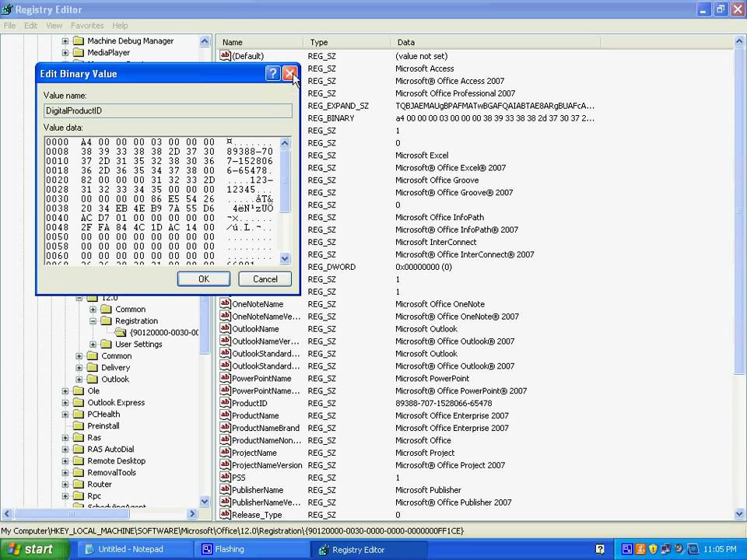Click the data '89388-707-1528066-65478'
This screenshot has width=747, height=560.
pyautogui.click(x=444, y=403)
